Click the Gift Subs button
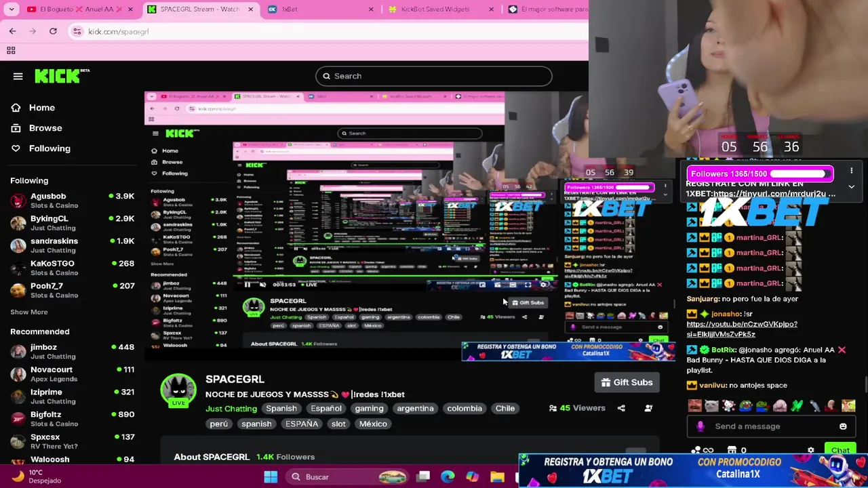868x488 pixels. coord(627,382)
